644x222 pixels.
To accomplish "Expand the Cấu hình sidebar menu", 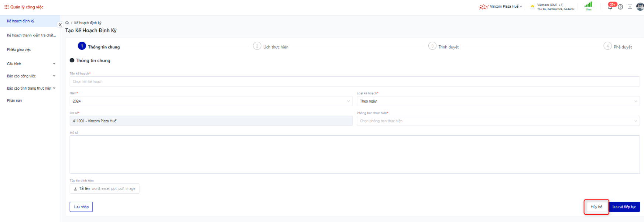I will [x=31, y=64].
